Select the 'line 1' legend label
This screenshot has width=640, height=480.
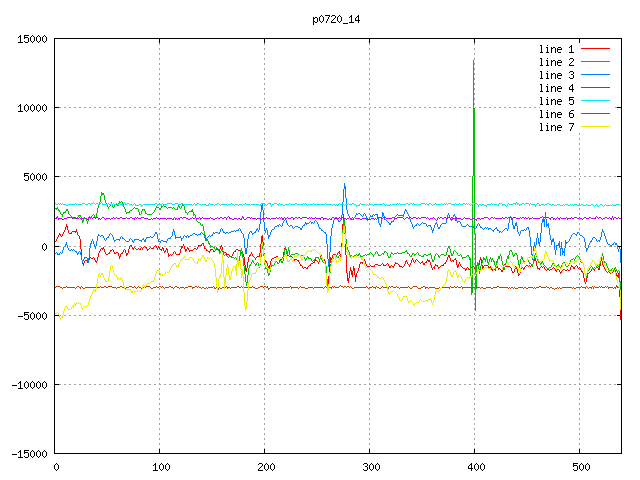(x=558, y=49)
